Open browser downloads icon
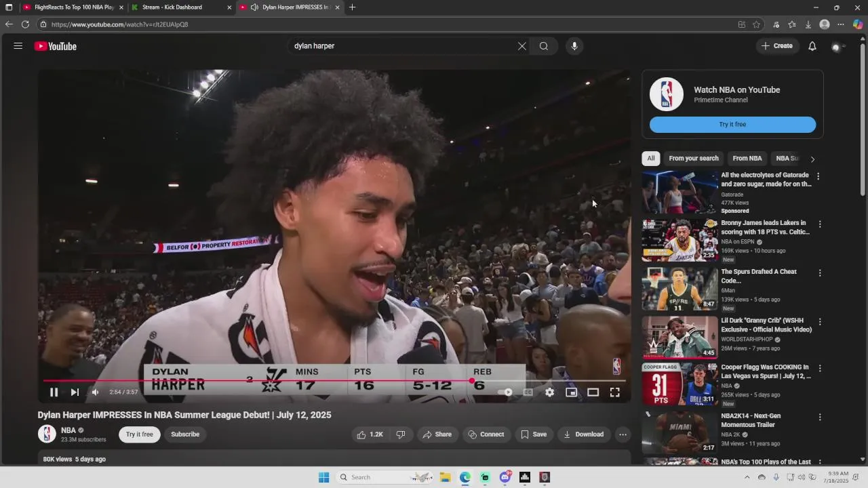 click(x=808, y=24)
